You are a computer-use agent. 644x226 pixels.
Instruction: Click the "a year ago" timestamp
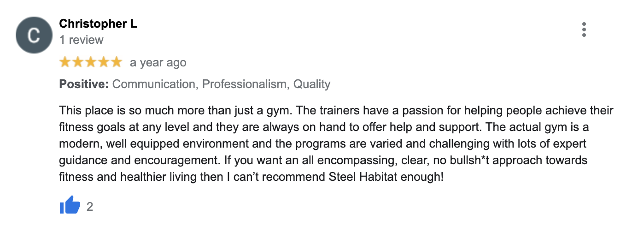[x=158, y=63]
